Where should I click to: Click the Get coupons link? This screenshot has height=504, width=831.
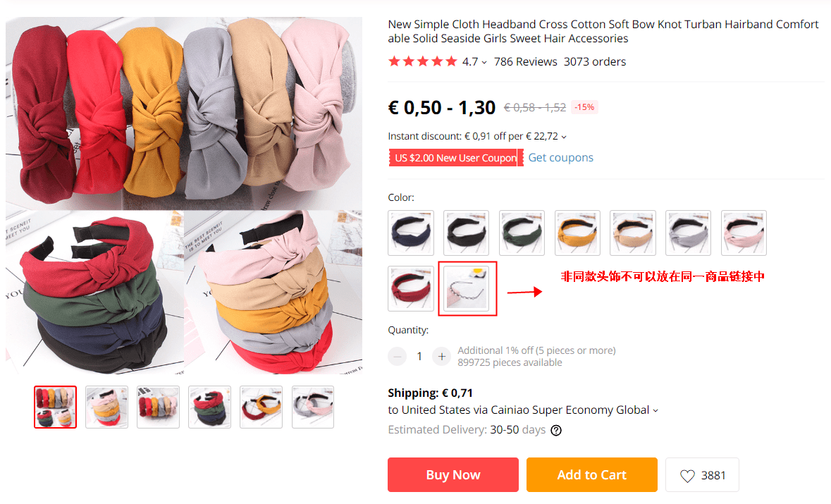(561, 158)
